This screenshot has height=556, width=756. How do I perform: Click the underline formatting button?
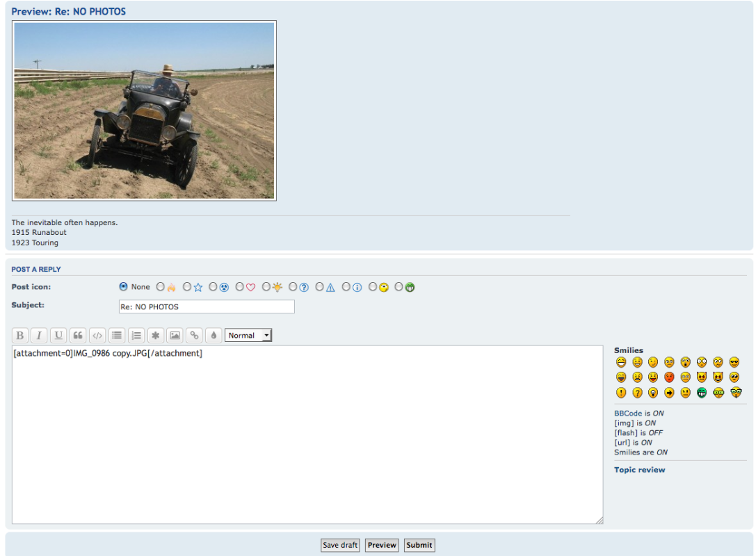point(58,336)
